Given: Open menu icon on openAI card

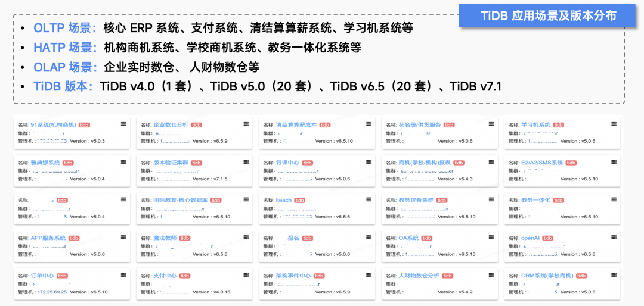Looking at the screenshot, I should click(614, 237).
